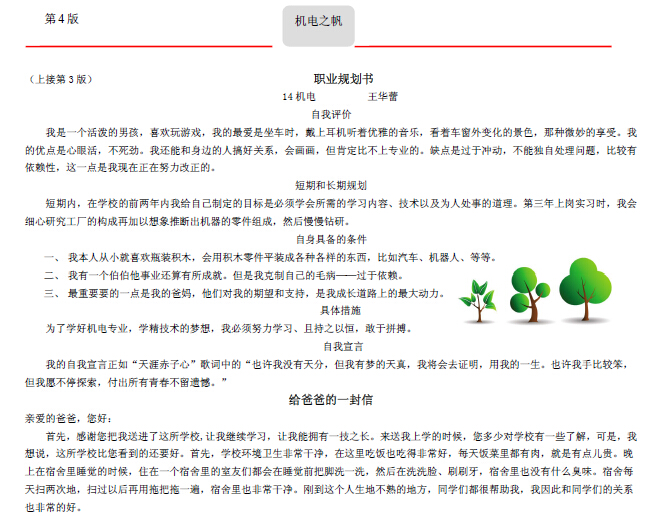Select the subheading 自我评价
The image size is (656, 516).
coord(331,114)
